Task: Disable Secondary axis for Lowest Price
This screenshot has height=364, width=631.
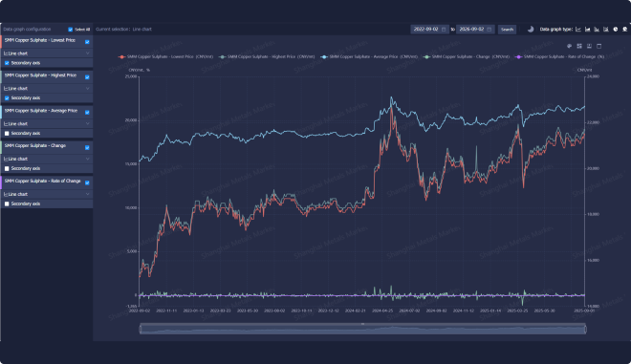Action: click(7, 63)
